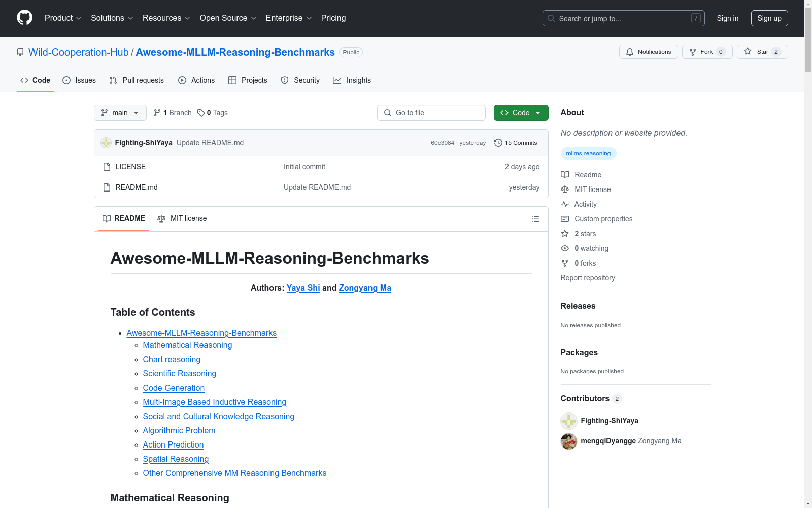
Task: Go to the Security tab
Action: (300, 80)
